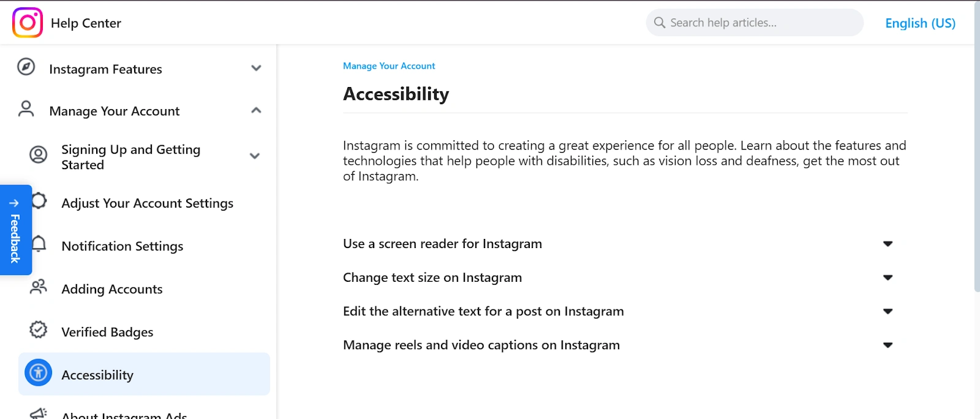Click the magnifying glass search icon
The height and width of the screenshot is (419, 980).
[660, 23]
